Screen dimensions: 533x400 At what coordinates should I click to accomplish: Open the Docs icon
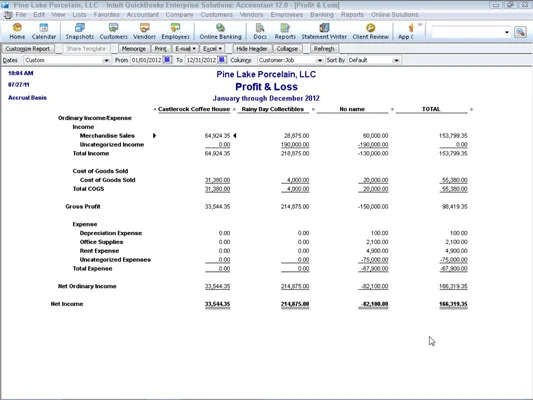(260, 31)
